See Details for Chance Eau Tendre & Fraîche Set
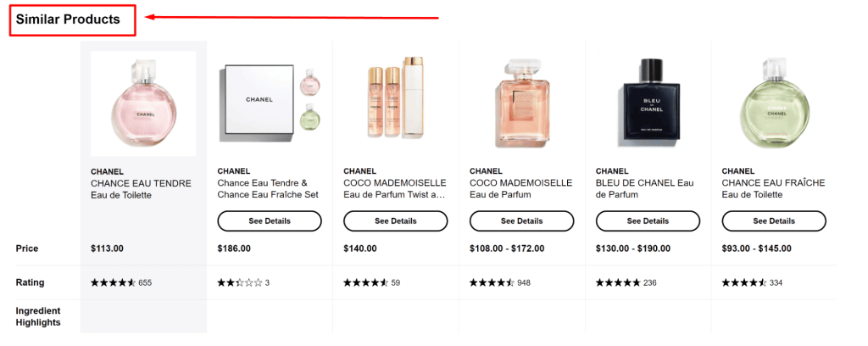This screenshot has width=868, height=346. [x=270, y=221]
